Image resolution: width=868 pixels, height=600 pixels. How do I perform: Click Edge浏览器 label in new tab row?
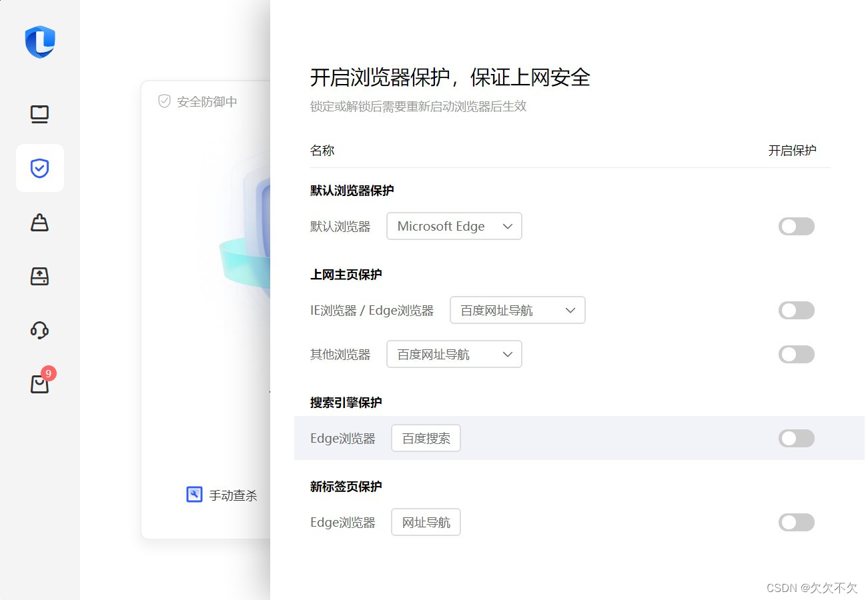[343, 523]
